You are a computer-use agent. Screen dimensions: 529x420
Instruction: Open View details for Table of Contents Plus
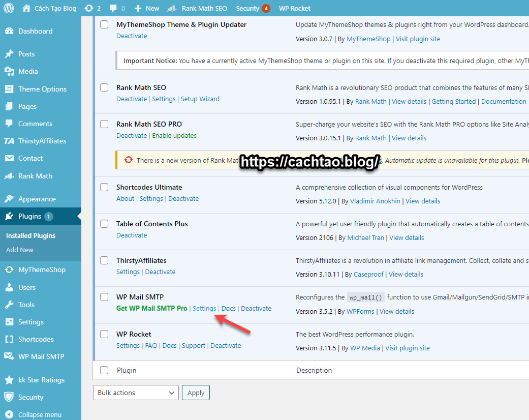[407, 237]
